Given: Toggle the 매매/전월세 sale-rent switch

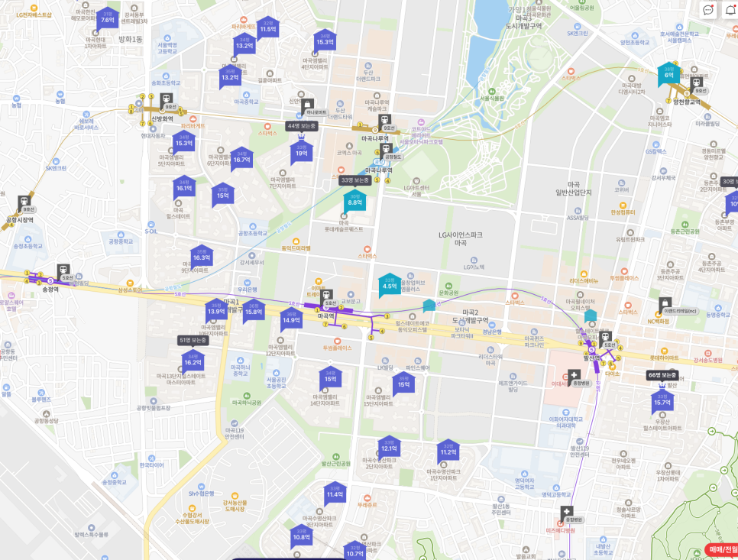Looking at the screenshot, I should (x=720, y=549).
